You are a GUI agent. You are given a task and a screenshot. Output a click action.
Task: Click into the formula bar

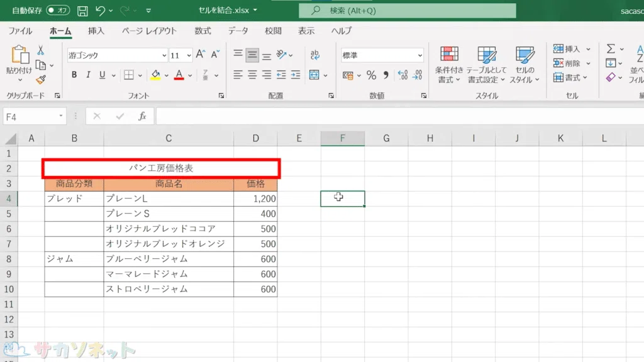399,116
